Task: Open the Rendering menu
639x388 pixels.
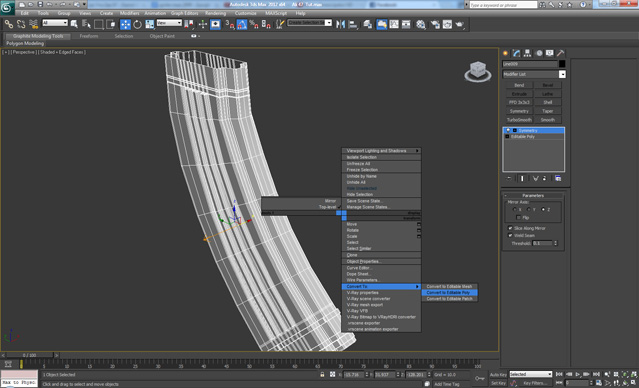Action: (x=215, y=13)
